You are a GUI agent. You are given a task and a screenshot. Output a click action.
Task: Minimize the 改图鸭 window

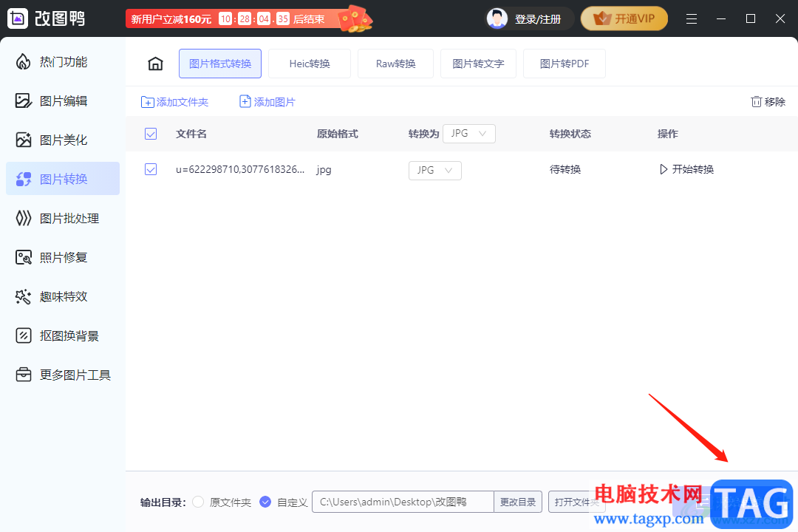(x=720, y=18)
